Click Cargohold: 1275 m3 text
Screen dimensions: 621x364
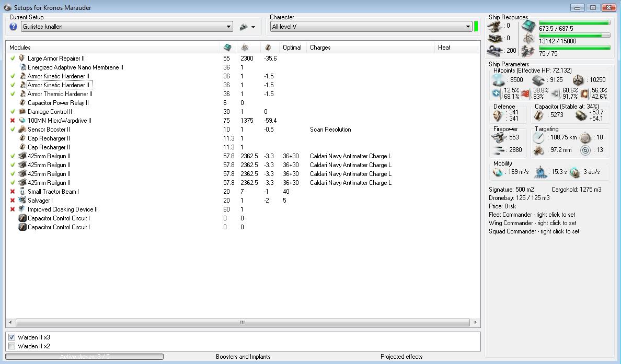tap(576, 190)
